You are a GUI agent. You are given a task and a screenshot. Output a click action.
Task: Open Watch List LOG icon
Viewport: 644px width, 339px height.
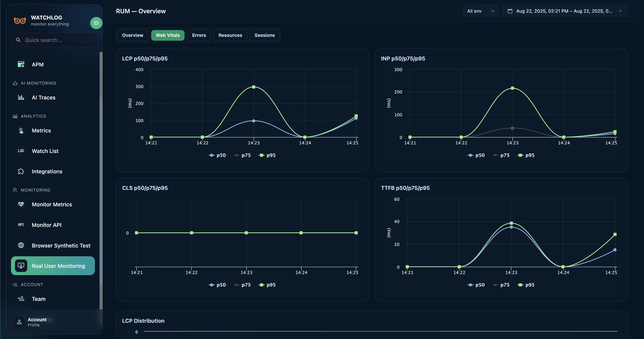coord(21,151)
